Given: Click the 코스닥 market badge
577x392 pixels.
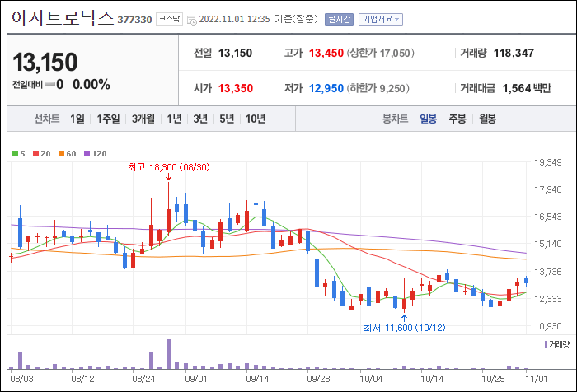Looking at the screenshot, I should click(169, 19).
